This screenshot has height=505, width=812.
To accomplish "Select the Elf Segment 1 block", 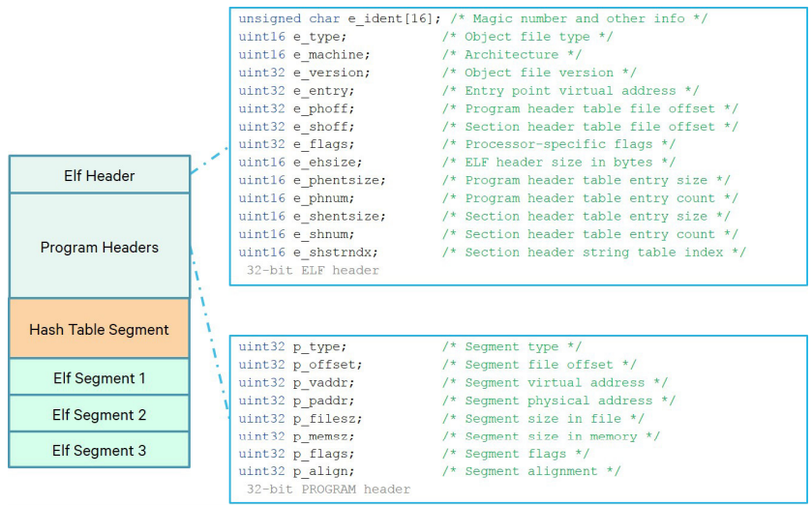I will pos(100,377).
